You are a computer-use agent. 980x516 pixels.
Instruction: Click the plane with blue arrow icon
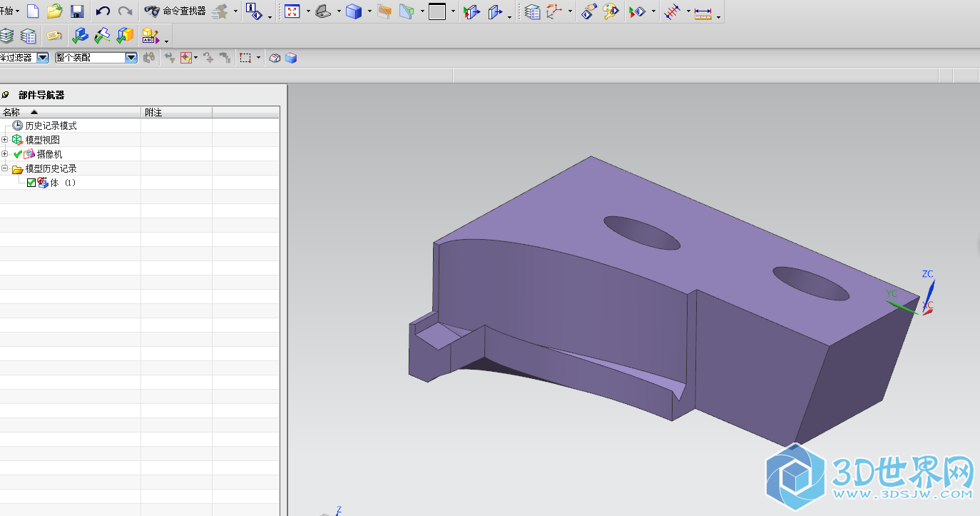coord(496,11)
